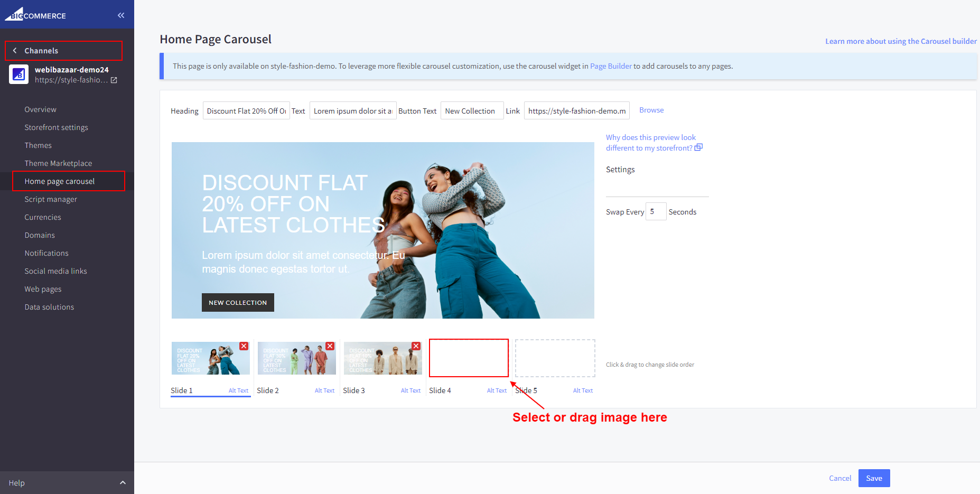Focus the Heading text input
The width and height of the screenshot is (980, 494).
tap(246, 111)
